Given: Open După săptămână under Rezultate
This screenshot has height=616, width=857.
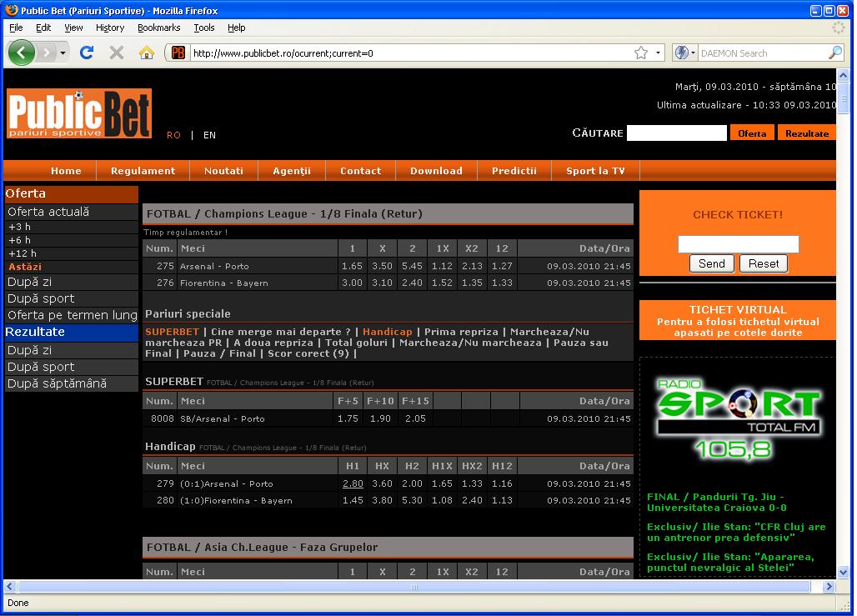Looking at the screenshot, I should [71, 383].
